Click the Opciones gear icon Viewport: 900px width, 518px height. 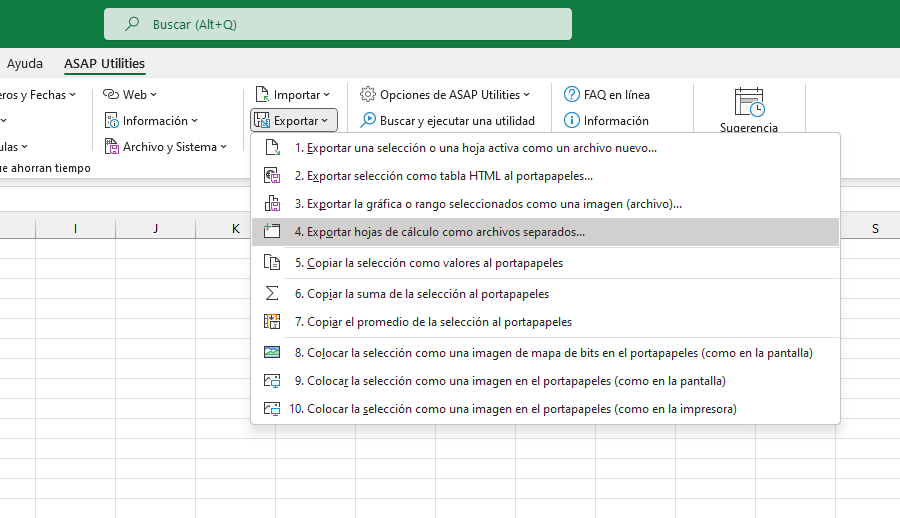tap(367, 94)
